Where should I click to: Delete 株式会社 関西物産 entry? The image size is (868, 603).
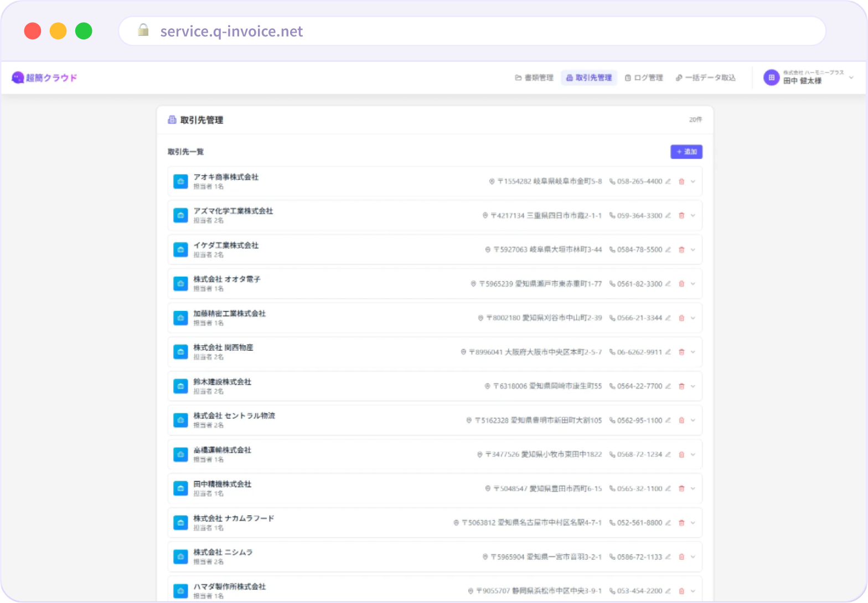coord(681,352)
